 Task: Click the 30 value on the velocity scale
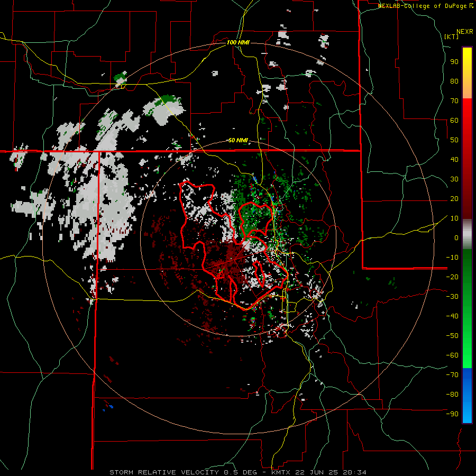pyautogui.click(x=454, y=179)
